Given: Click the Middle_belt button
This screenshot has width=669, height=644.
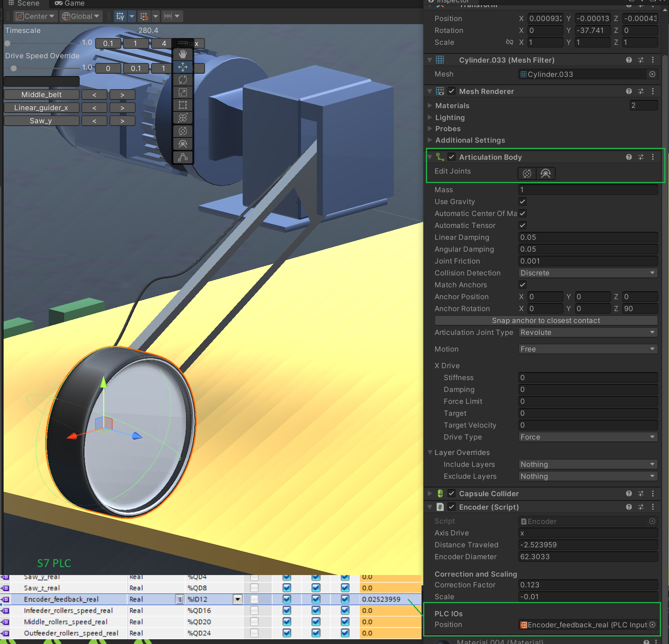Looking at the screenshot, I should pos(42,95).
